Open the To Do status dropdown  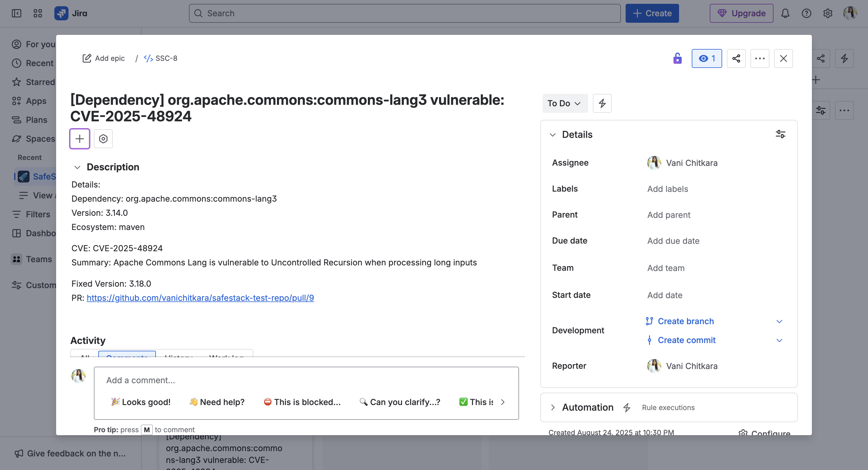click(564, 103)
